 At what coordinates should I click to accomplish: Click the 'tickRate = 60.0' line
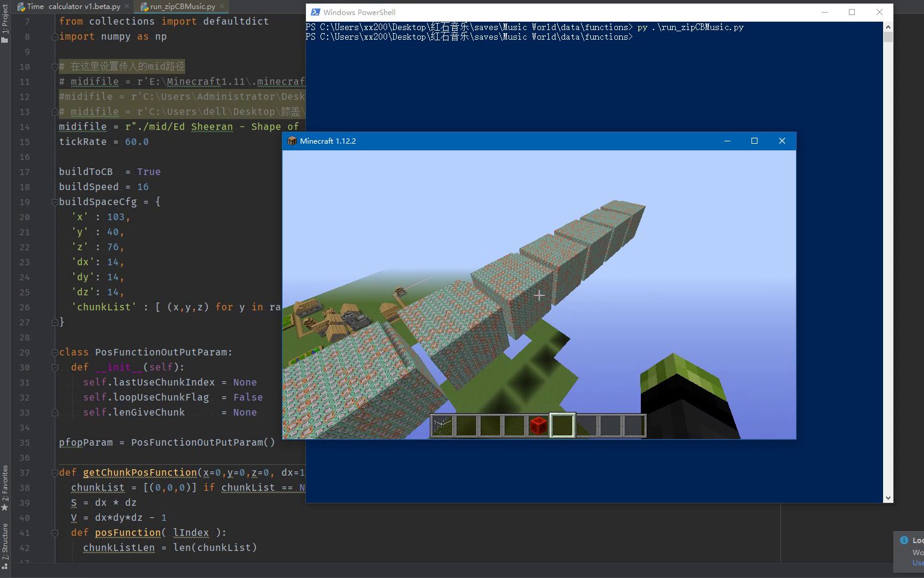click(x=103, y=142)
